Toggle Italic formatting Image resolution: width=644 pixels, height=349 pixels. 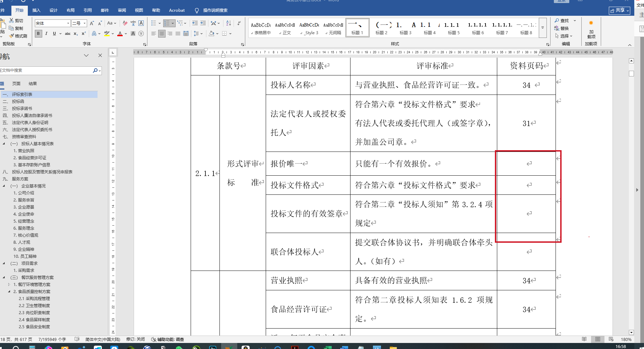[x=46, y=34]
